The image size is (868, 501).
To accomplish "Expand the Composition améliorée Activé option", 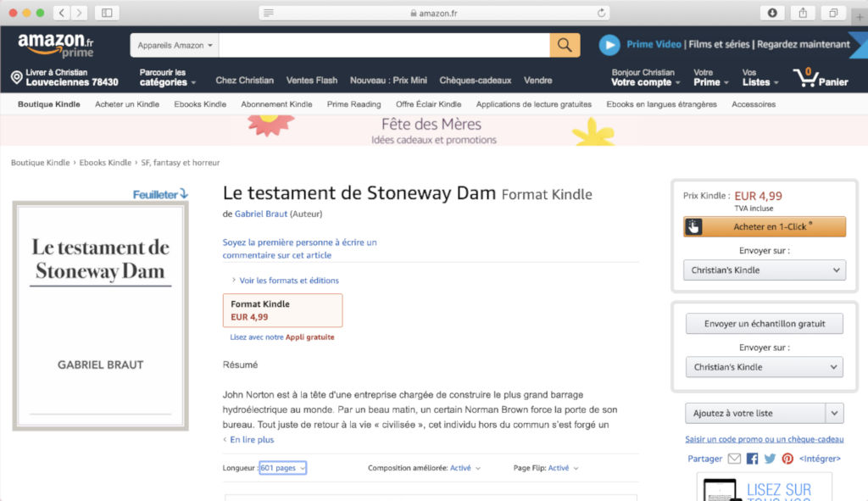I will click(x=465, y=468).
